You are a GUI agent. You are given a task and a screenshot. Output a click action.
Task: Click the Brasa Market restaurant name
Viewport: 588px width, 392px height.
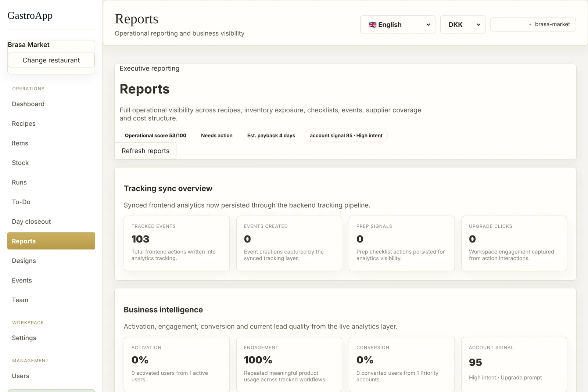pyautogui.click(x=29, y=45)
